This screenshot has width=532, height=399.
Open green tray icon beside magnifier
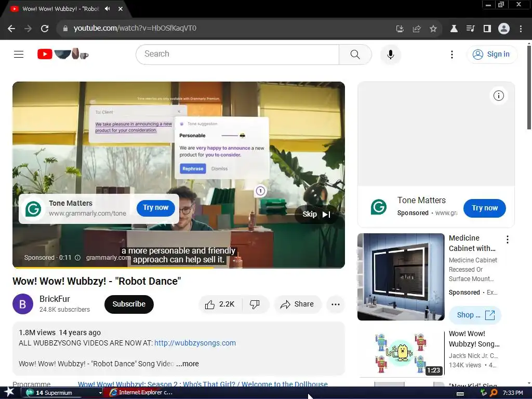484,393
